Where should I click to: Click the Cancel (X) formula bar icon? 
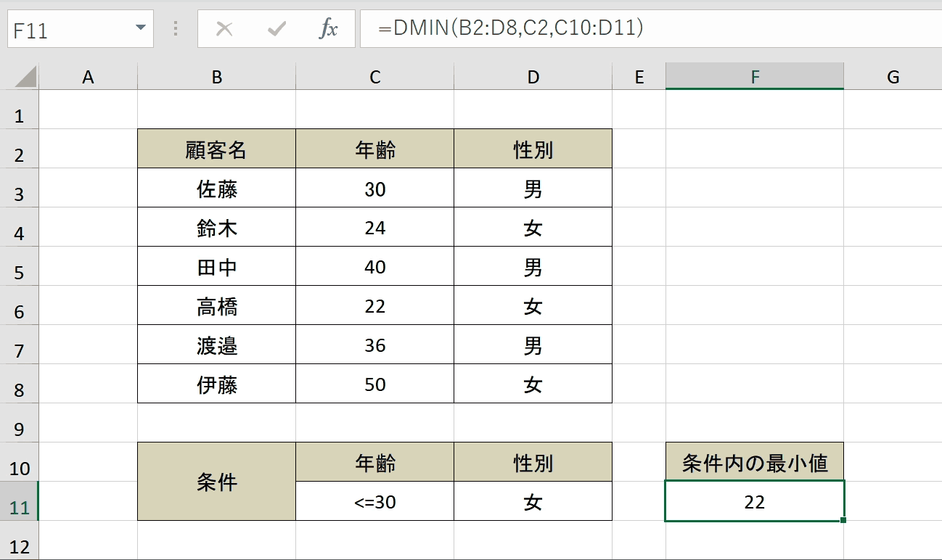[x=225, y=29]
